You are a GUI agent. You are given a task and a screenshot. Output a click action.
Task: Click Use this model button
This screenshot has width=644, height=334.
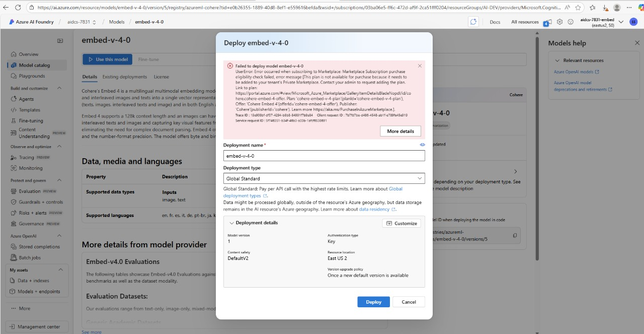tap(108, 59)
